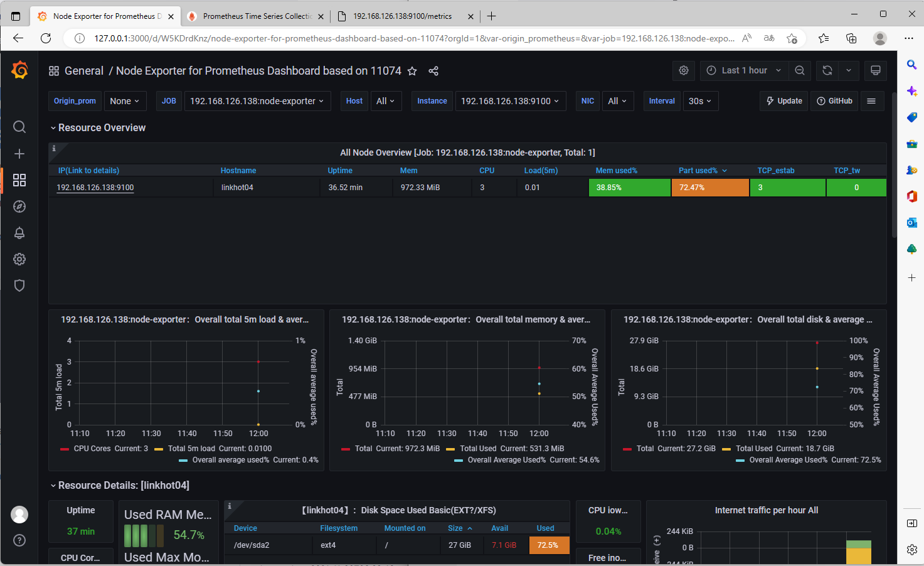Open Interval dropdown set to 30s
The image size is (924, 566).
click(700, 101)
